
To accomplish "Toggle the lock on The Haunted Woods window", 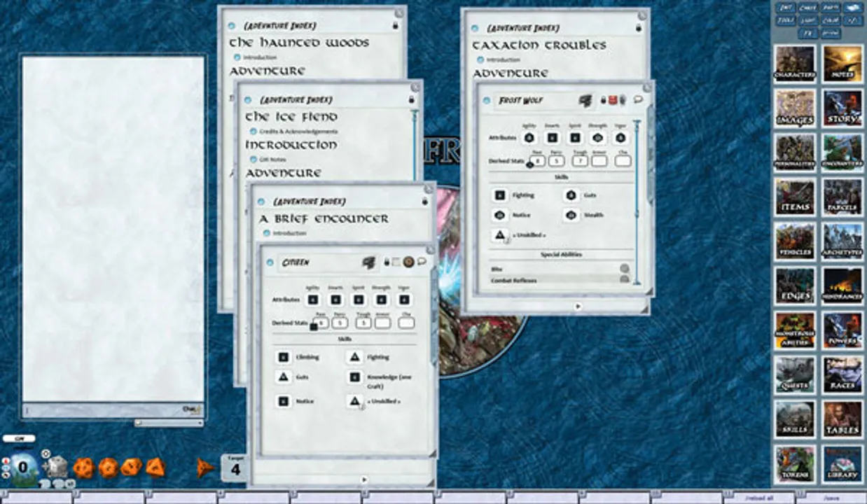I will 395,26.
